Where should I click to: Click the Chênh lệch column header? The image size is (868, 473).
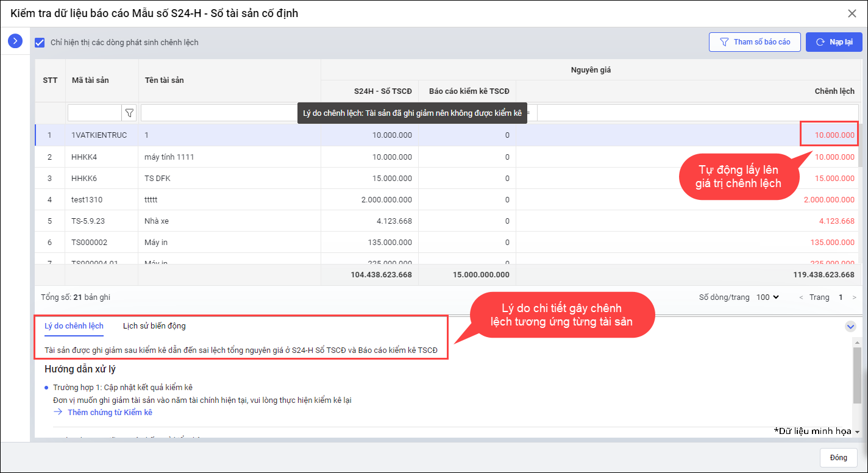pos(688,91)
